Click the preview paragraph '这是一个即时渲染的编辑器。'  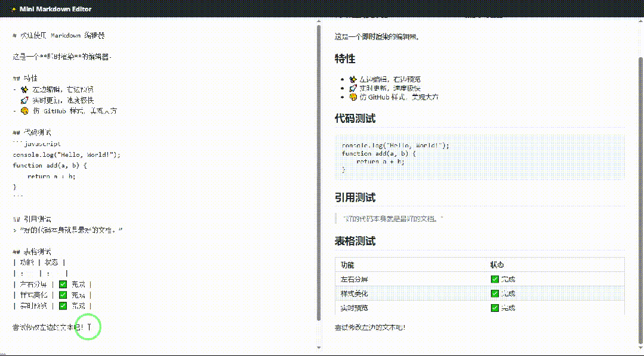pyautogui.click(x=377, y=37)
